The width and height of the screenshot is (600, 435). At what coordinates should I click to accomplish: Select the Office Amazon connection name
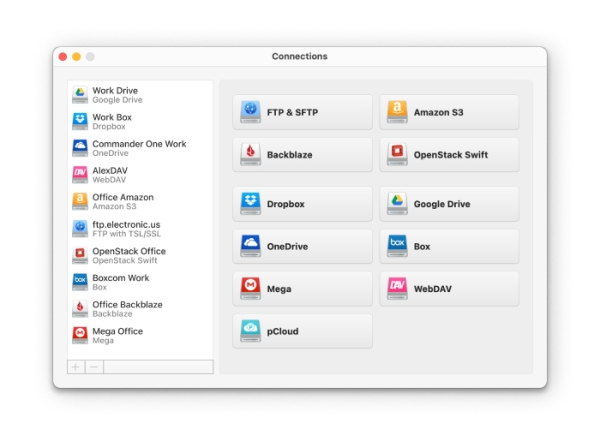[123, 197]
